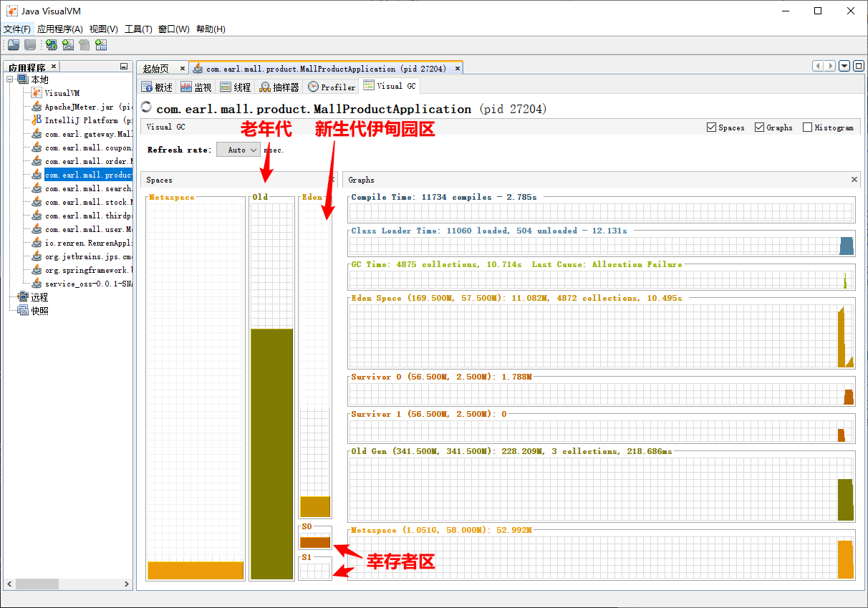Click the sidebar horizontal scrollbar thumb
The height and width of the screenshot is (608, 868).
coord(37,584)
